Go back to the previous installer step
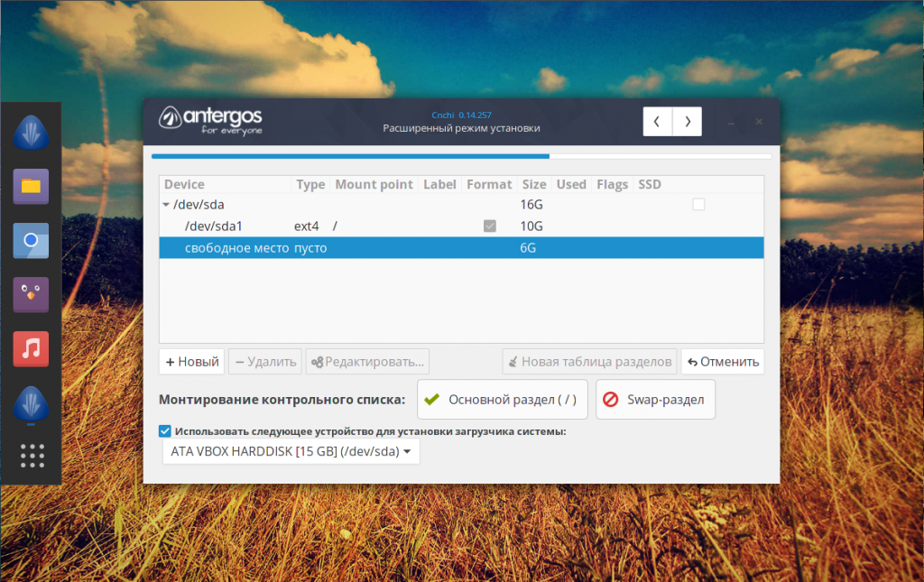 pos(657,121)
